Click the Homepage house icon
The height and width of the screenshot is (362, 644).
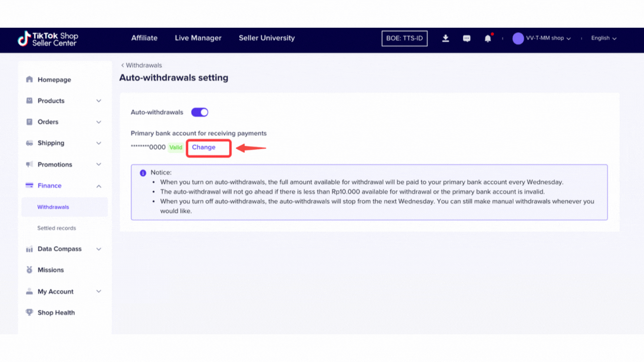pos(30,80)
